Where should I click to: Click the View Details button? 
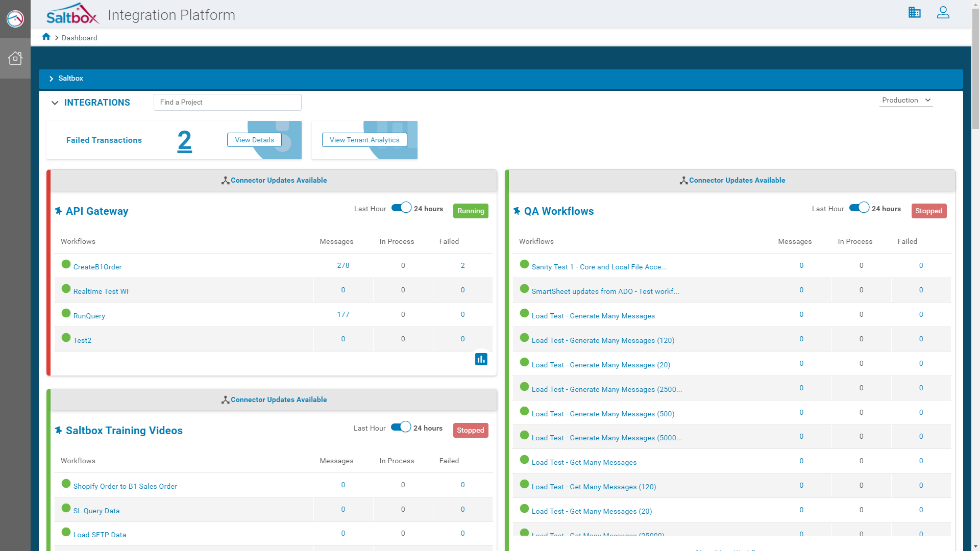click(254, 140)
